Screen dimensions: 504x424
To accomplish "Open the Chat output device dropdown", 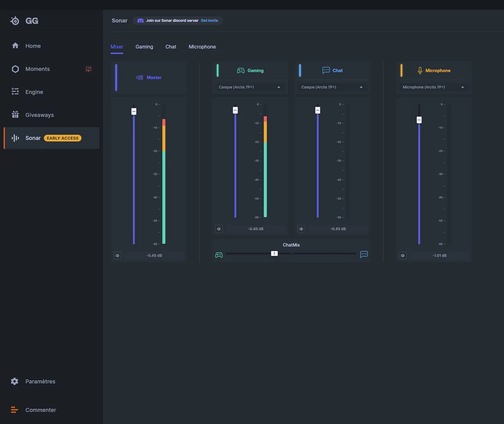I will pyautogui.click(x=332, y=87).
